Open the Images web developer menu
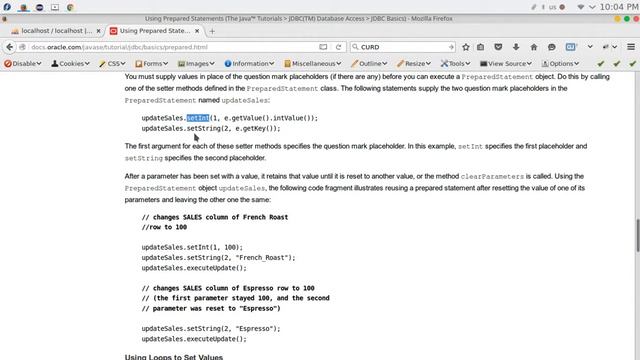Viewport: 640px width, 360px height. (x=196, y=64)
